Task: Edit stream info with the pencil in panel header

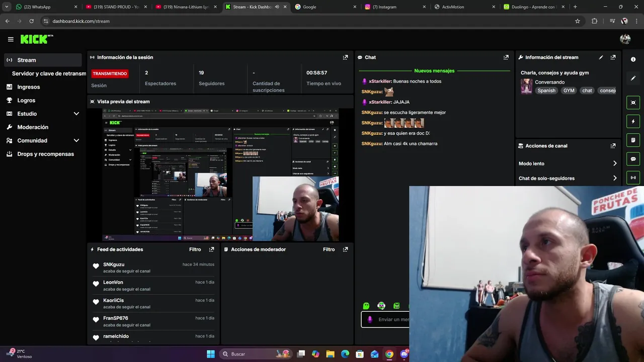Action: pos(601,57)
